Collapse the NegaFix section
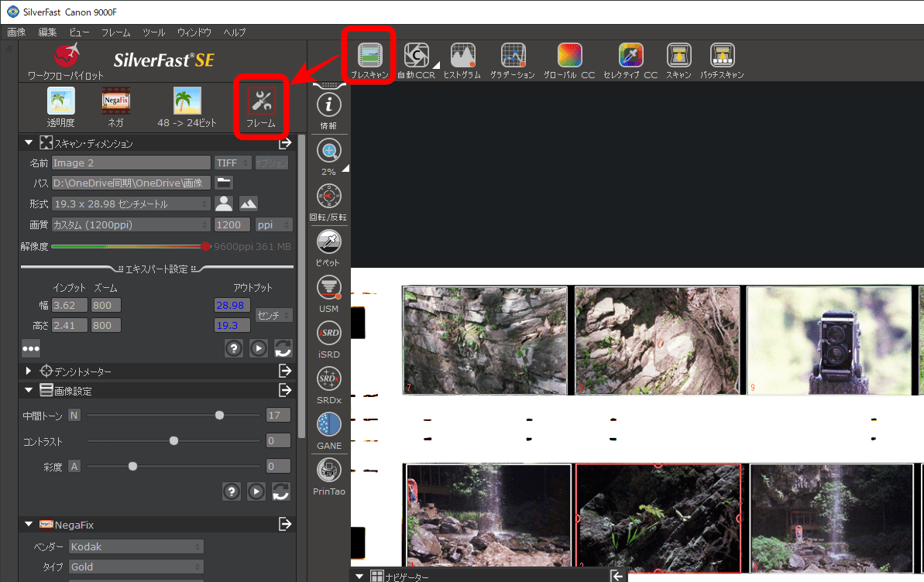Screen dimensions: 924x582 pyautogui.click(x=29, y=524)
